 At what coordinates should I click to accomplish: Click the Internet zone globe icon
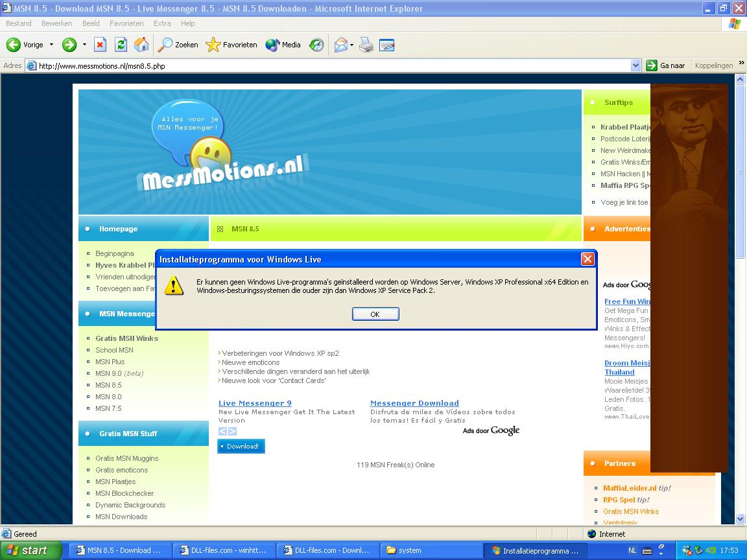coord(592,534)
